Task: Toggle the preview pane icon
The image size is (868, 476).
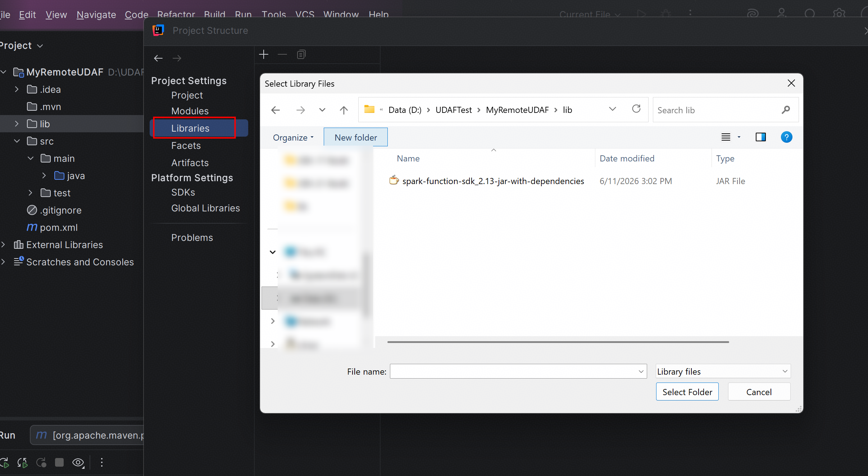Action: pyautogui.click(x=761, y=137)
